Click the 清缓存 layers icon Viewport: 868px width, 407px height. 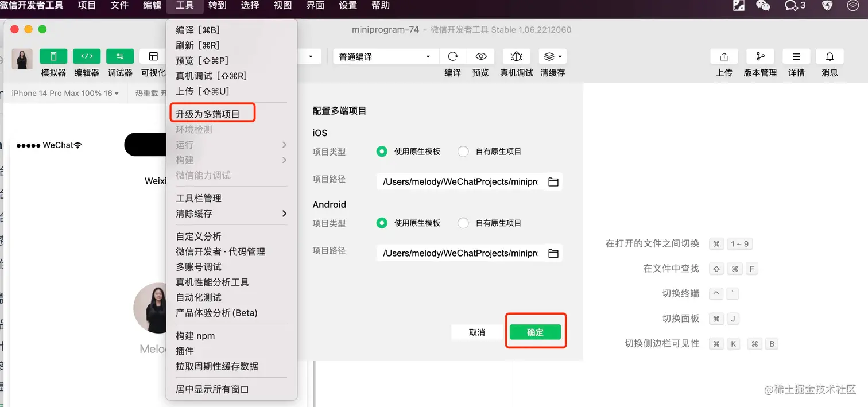(x=549, y=56)
